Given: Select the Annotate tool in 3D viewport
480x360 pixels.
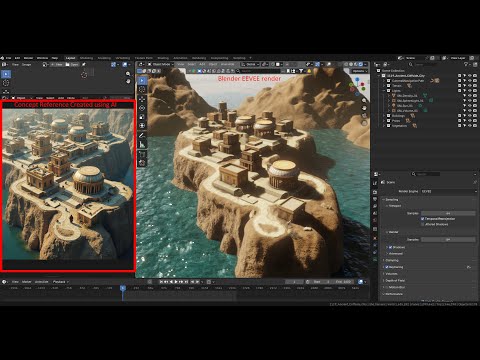Looking at the screenshot, I should [x=142, y=135].
